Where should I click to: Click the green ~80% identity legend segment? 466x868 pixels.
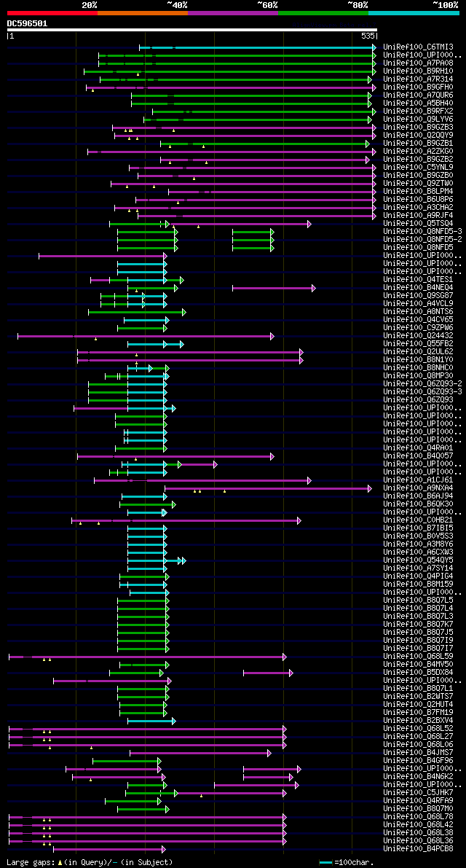pyautogui.click(x=323, y=12)
